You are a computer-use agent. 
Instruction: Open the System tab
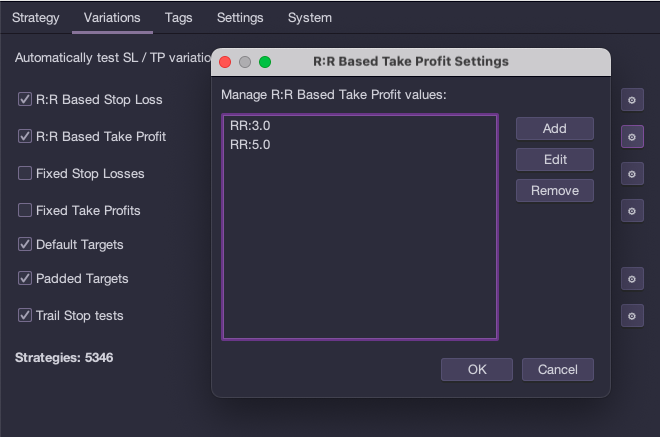coord(310,18)
